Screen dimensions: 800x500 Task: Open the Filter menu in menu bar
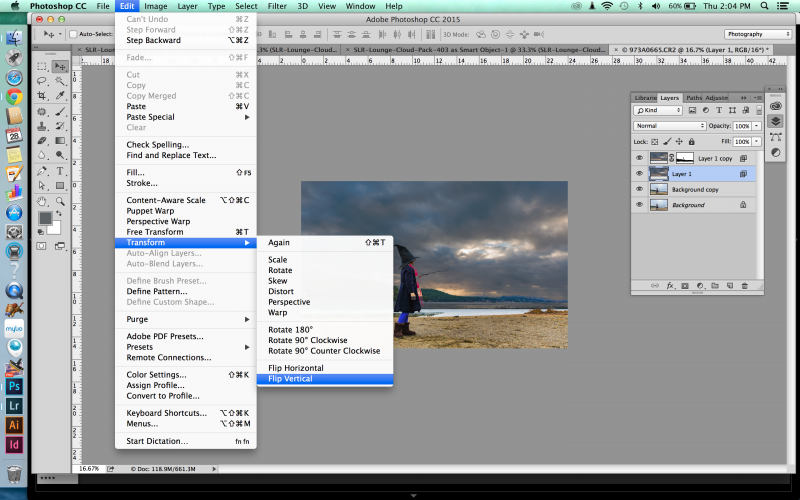(277, 6)
